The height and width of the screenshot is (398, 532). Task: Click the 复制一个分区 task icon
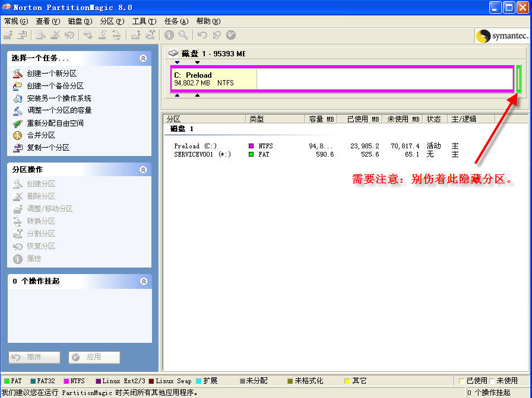tap(18, 148)
